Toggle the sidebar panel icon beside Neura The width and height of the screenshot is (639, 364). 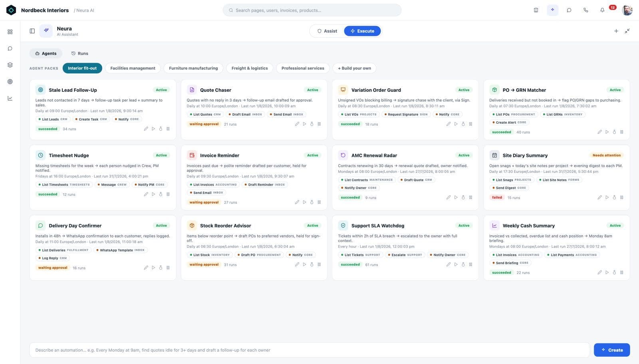coord(32,31)
